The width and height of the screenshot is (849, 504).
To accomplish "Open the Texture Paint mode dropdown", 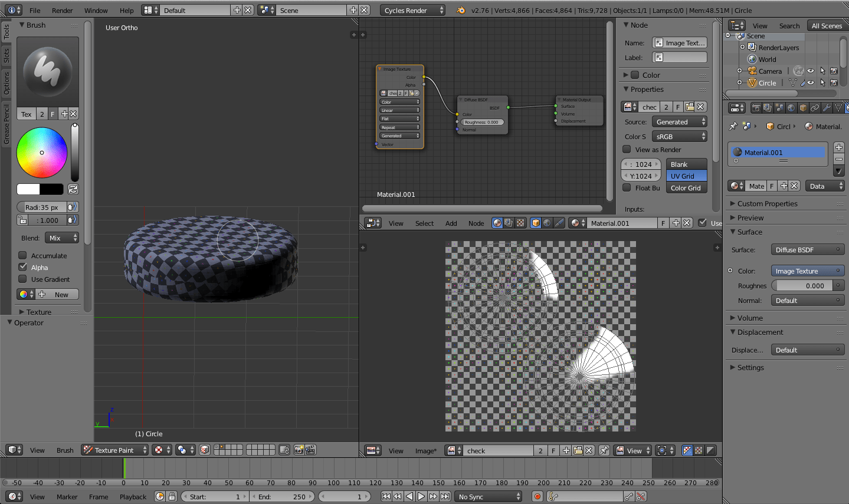I will [115, 450].
